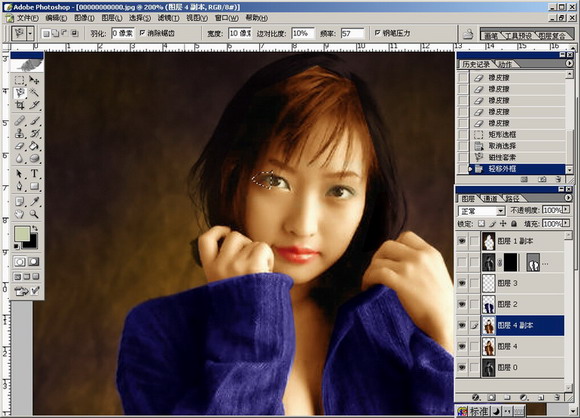Image resolution: width=580 pixels, height=418 pixels.
Task: Open Layers panel flyout menu
Action: pos(569,198)
